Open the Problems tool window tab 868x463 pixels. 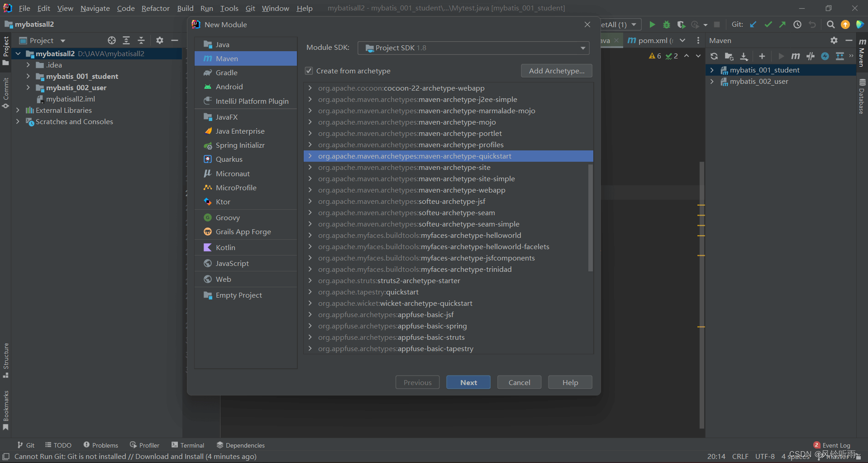[101, 445]
